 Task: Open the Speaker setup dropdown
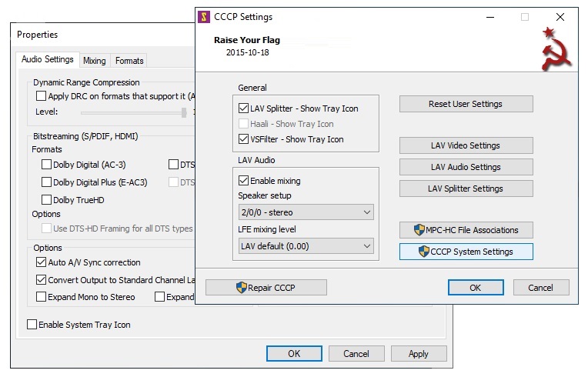[x=306, y=212]
